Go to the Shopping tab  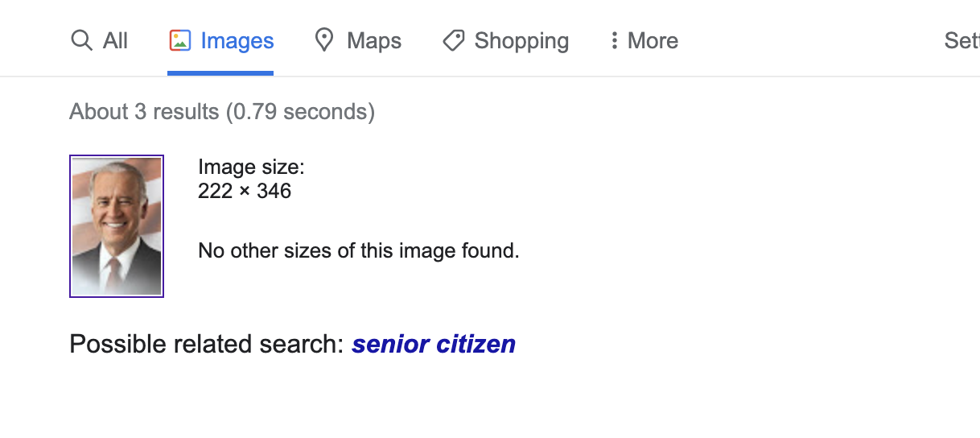(521, 41)
